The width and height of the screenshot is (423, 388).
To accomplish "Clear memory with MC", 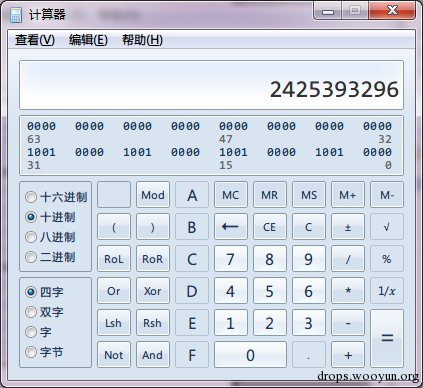I will tap(231, 195).
